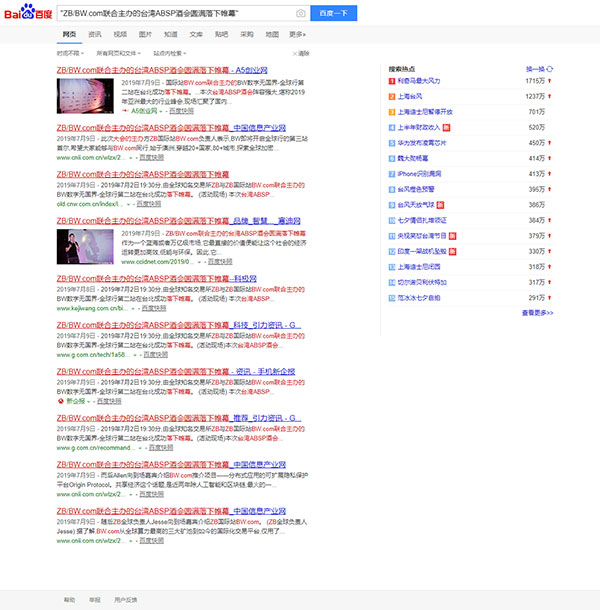600x610 pixels.
Task: Switch to the 视频 tab
Action: coord(120,34)
